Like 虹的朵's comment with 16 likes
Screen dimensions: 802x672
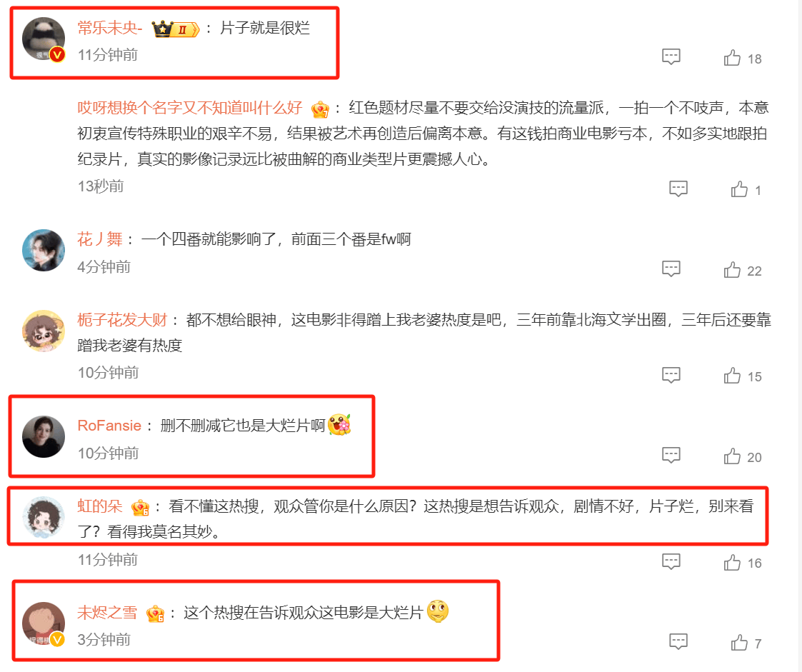pyautogui.click(x=732, y=562)
